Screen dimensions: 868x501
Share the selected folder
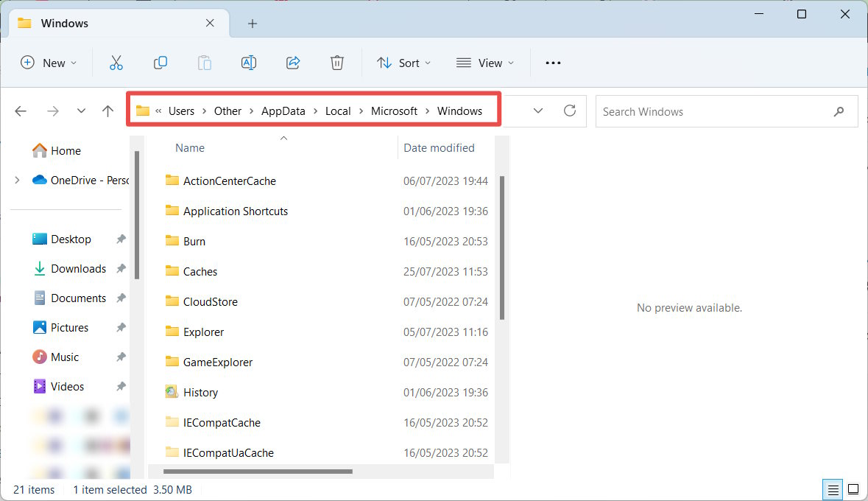(293, 63)
